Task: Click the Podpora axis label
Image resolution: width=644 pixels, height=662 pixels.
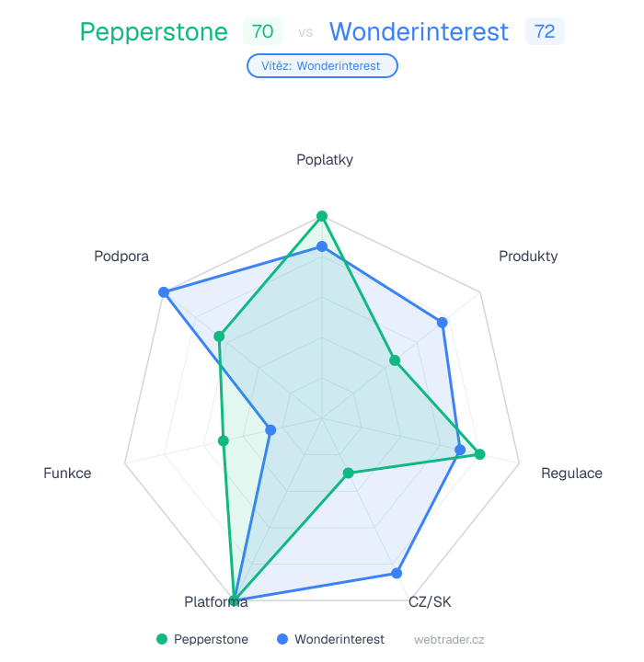Action: pos(121,257)
